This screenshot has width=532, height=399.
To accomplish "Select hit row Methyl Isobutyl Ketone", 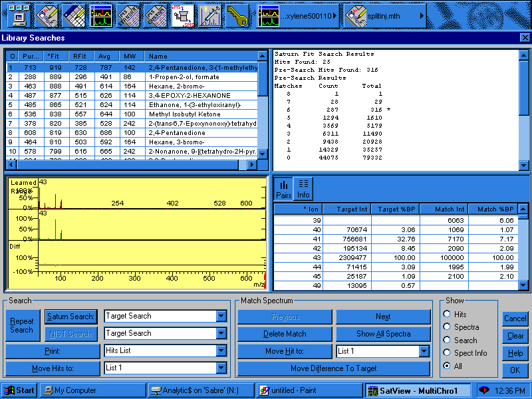I will (132, 114).
